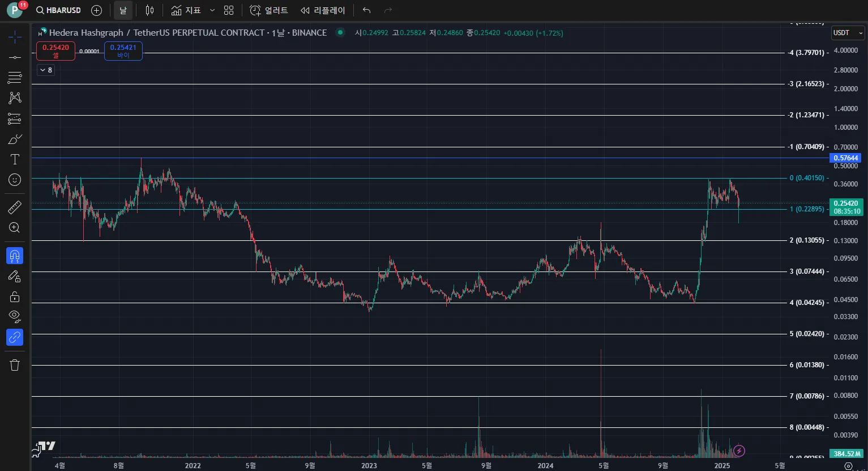Open the candlestick chart style selector
868x471 pixels.
[149, 10]
